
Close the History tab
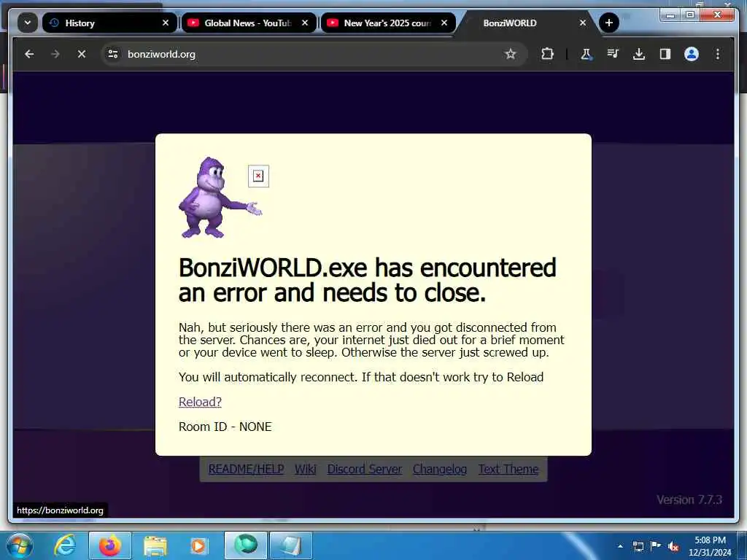click(166, 23)
